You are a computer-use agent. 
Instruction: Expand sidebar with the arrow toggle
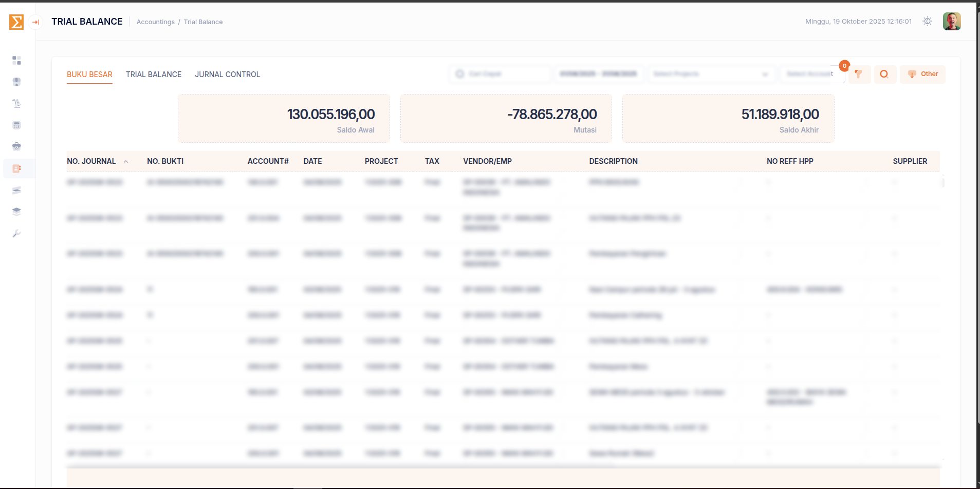(x=35, y=22)
